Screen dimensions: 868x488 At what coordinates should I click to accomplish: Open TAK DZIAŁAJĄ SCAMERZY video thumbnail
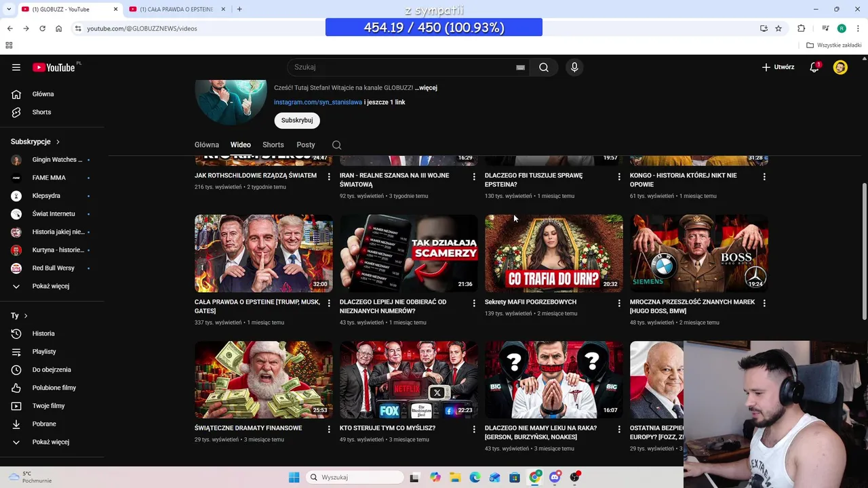[x=409, y=253]
